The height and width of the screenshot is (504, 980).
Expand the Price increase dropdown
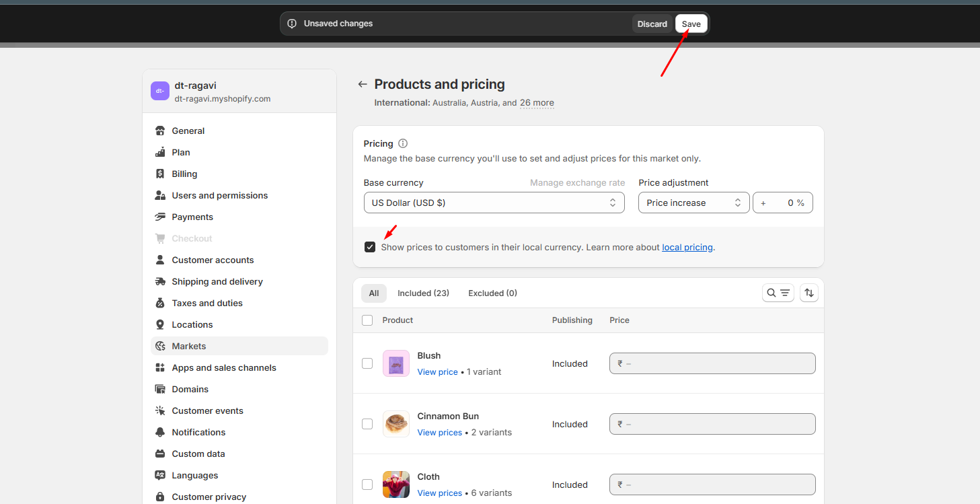pyautogui.click(x=693, y=203)
